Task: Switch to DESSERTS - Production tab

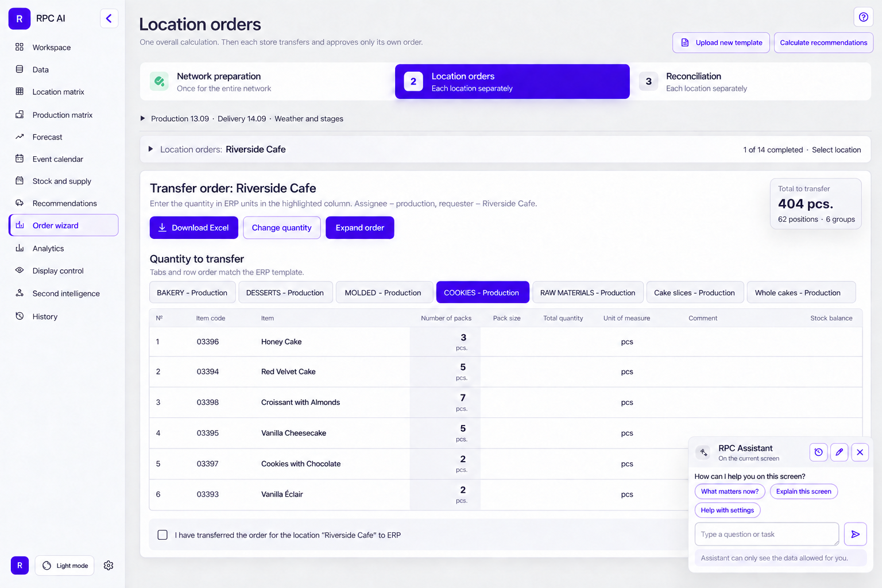Action: tap(285, 292)
